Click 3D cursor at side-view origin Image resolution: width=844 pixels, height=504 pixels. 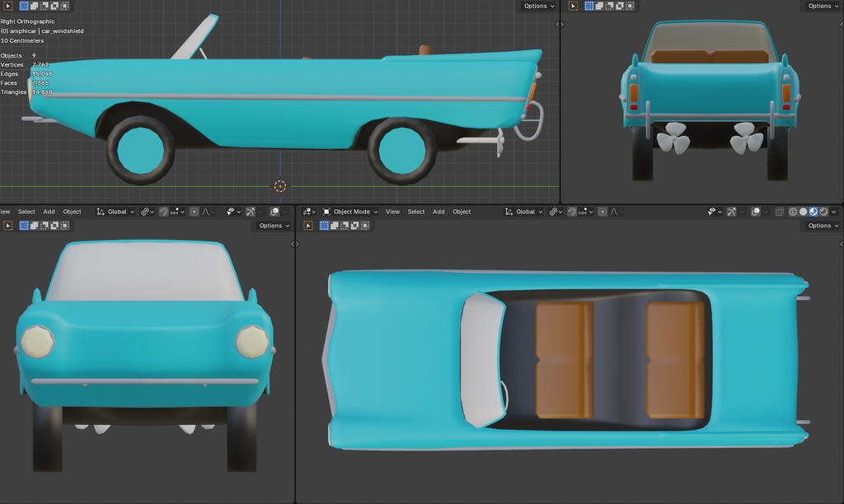point(280,186)
